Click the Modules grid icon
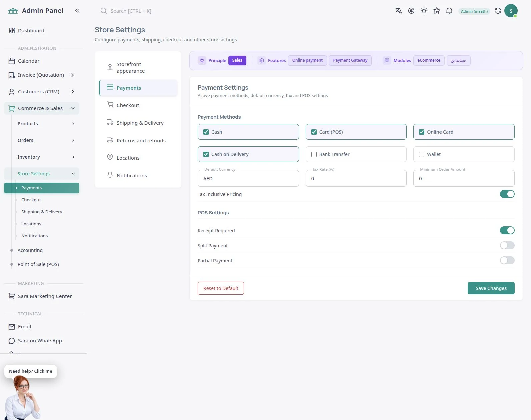531x420 pixels. point(387,60)
